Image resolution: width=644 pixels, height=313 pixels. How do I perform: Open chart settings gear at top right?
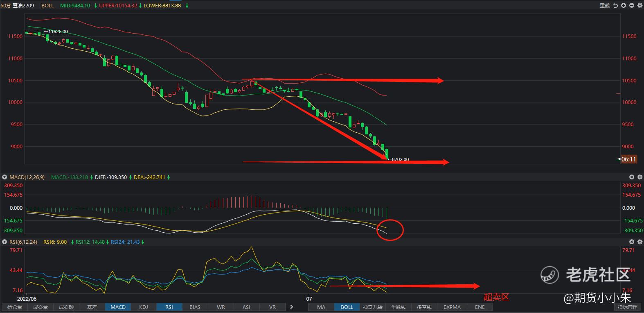point(640,6)
